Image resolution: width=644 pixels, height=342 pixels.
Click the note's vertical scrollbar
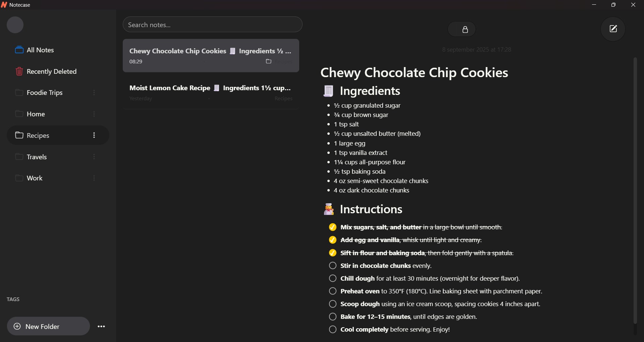[x=635, y=190]
